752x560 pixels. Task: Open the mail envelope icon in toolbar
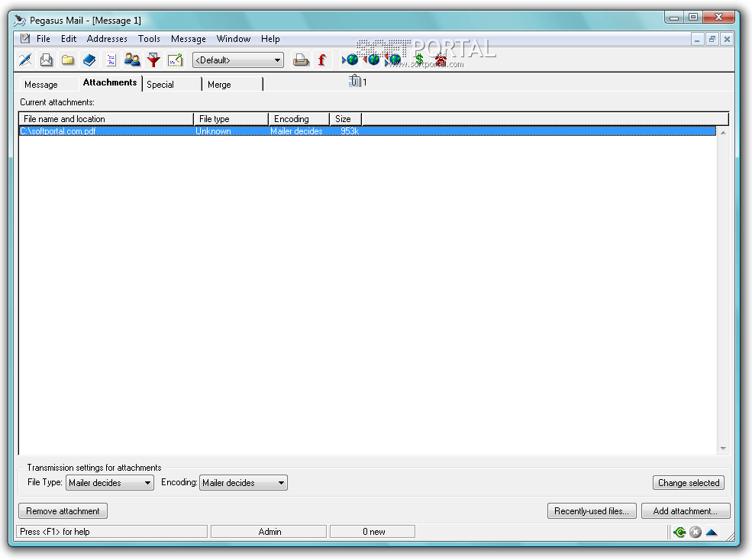pos(47,60)
